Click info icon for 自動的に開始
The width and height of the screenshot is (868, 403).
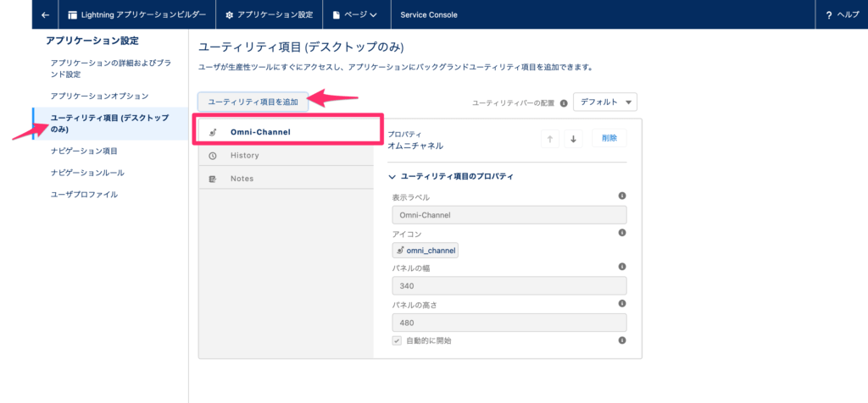[x=621, y=340]
